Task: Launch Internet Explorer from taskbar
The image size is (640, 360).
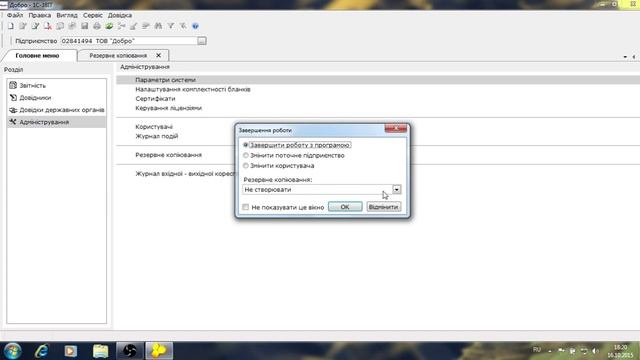Action: click(x=42, y=351)
